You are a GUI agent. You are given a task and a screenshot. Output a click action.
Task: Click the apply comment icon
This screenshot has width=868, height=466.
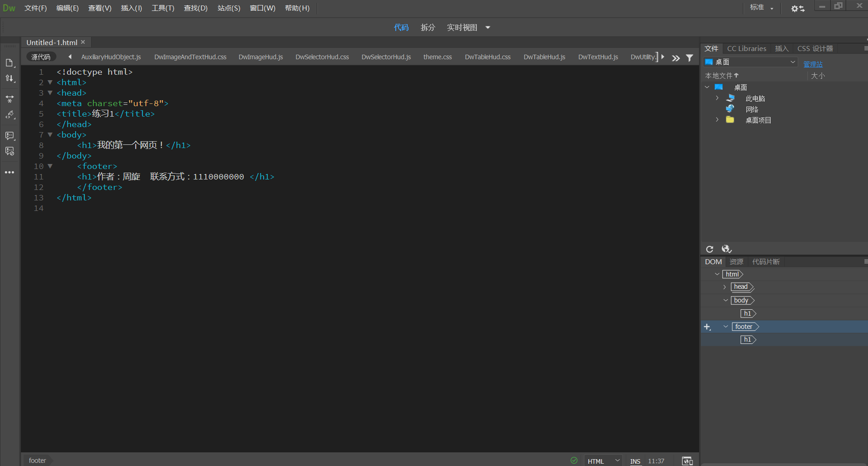[x=10, y=136]
